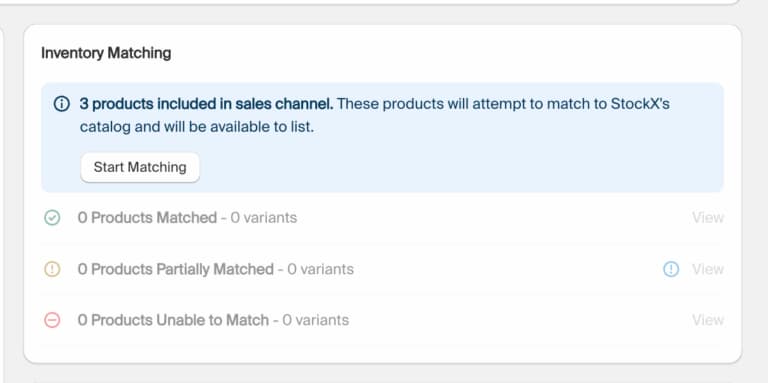This screenshot has width=768, height=383.
Task: Select the Inventory Matching heading
Action: [106, 53]
